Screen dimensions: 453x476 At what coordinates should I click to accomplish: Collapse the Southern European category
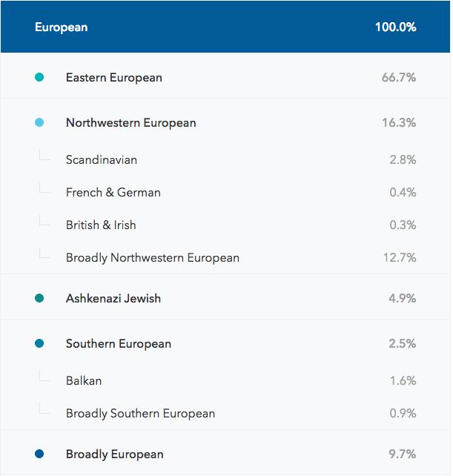coord(225,343)
